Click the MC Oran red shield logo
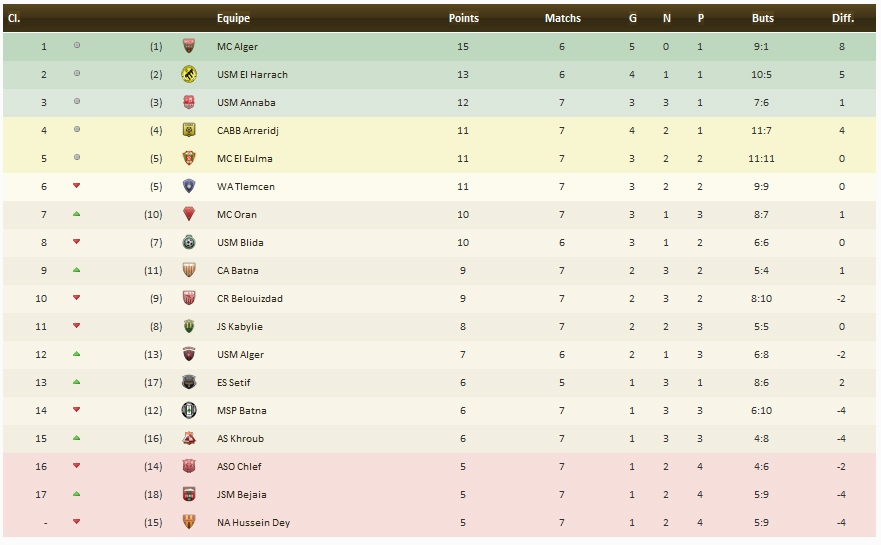Image resolution: width=881 pixels, height=545 pixels. 188,214
